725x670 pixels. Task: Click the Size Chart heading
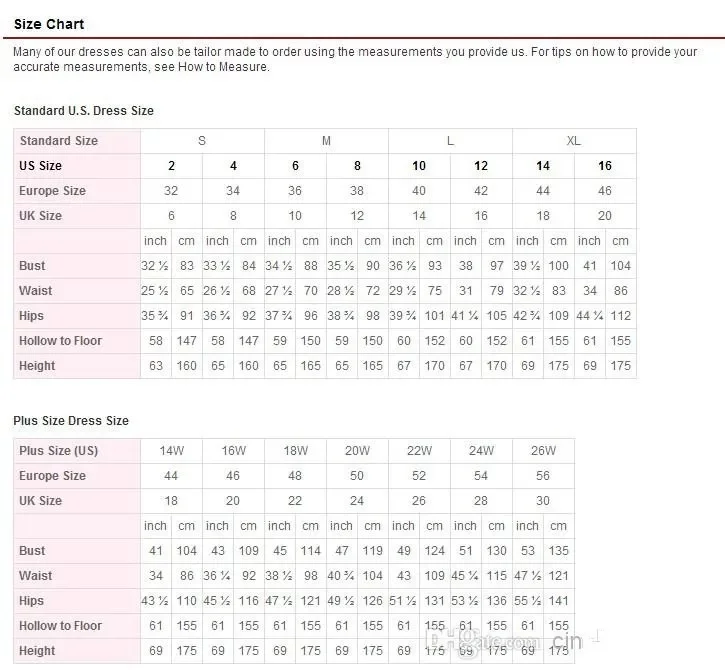(x=49, y=23)
